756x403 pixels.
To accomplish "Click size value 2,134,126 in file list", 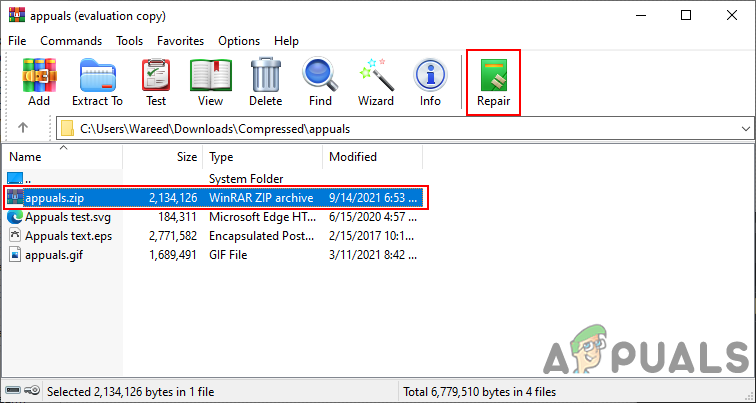I will click(173, 198).
